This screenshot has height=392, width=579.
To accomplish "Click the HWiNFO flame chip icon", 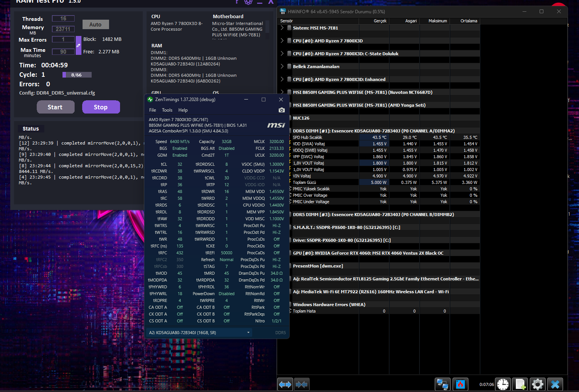I will (460, 384).
